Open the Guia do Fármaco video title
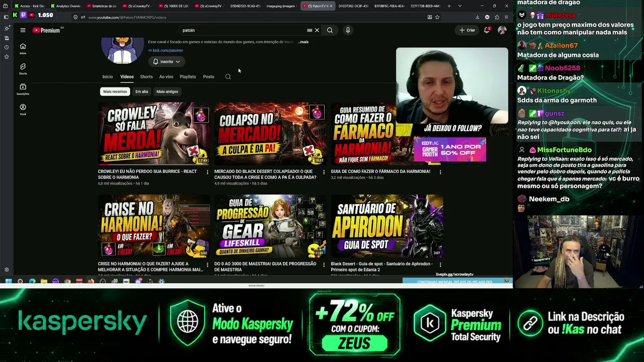Viewport: 644px width, 362px height. (x=380, y=171)
